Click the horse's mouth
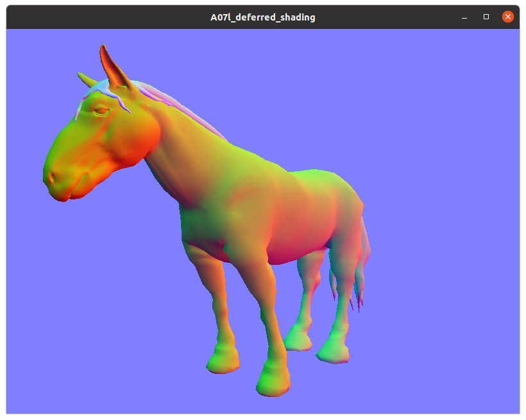Viewport: 526px width, 420px height. tap(71, 191)
